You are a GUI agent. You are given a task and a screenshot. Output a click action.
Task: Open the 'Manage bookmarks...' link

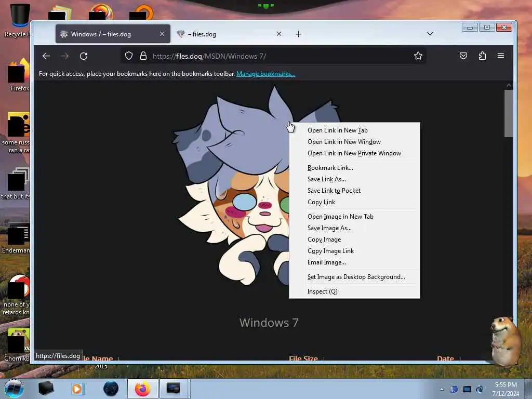coord(265,74)
